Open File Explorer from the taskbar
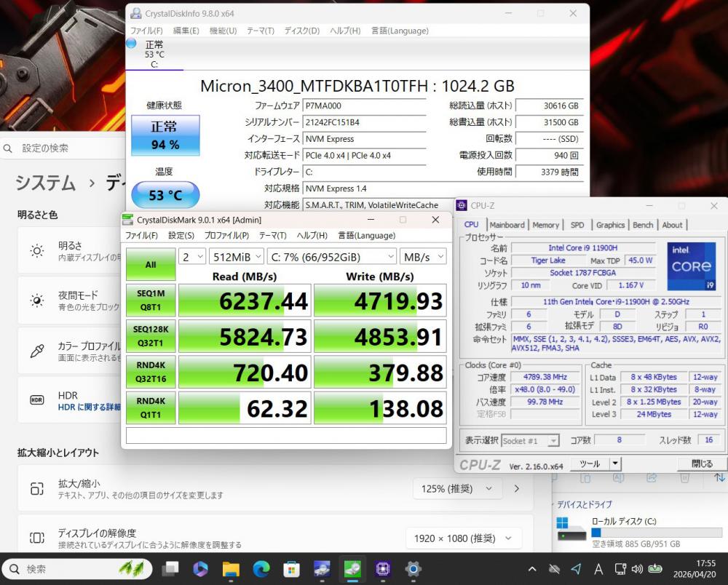The image size is (728, 585). [x=231, y=569]
